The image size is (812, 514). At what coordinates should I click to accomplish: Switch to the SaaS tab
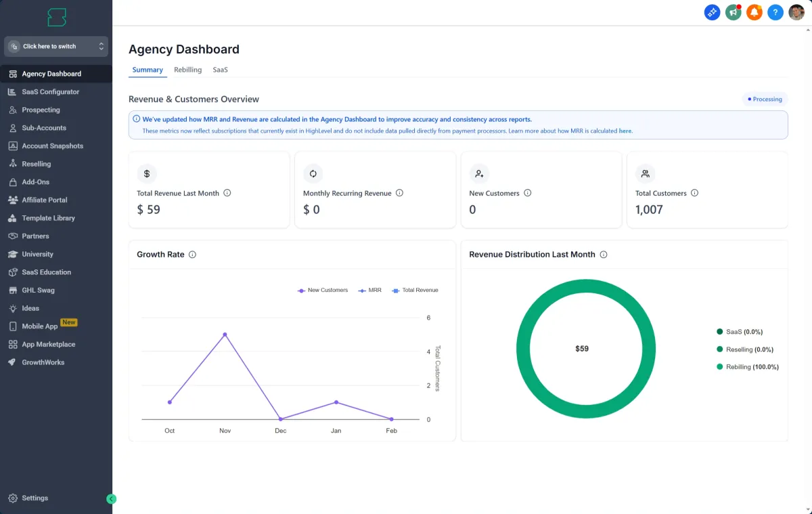pyautogui.click(x=220, y=70)
